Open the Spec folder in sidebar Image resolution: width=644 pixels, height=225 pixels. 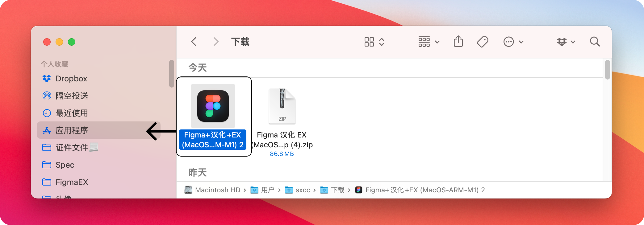tap(99, 165)
